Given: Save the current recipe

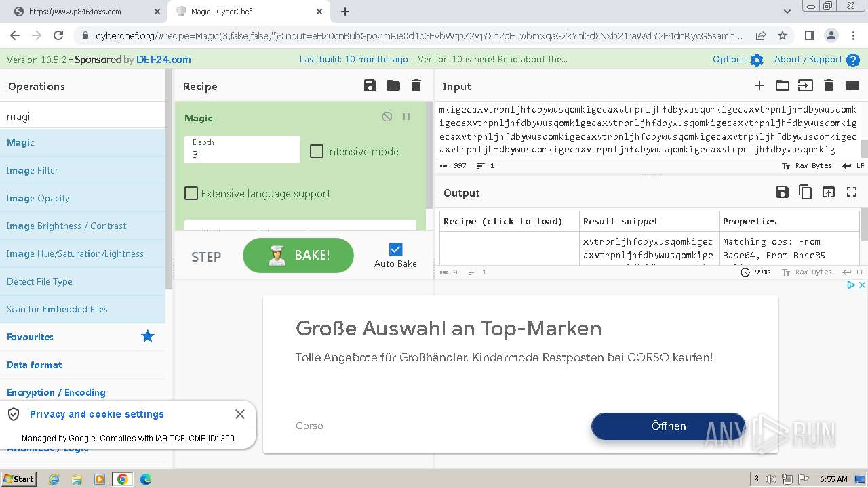Looking at the screenshot, I should 370,85.
